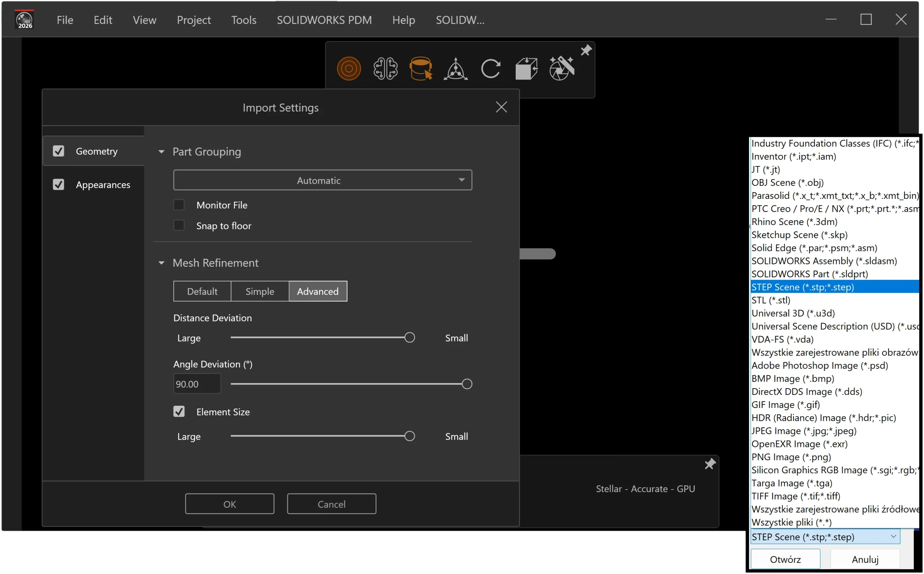Uncheck the Element Size checkbox
This screenshot has width=924, height=574.
pyautogui.click(x=179, y=412)
